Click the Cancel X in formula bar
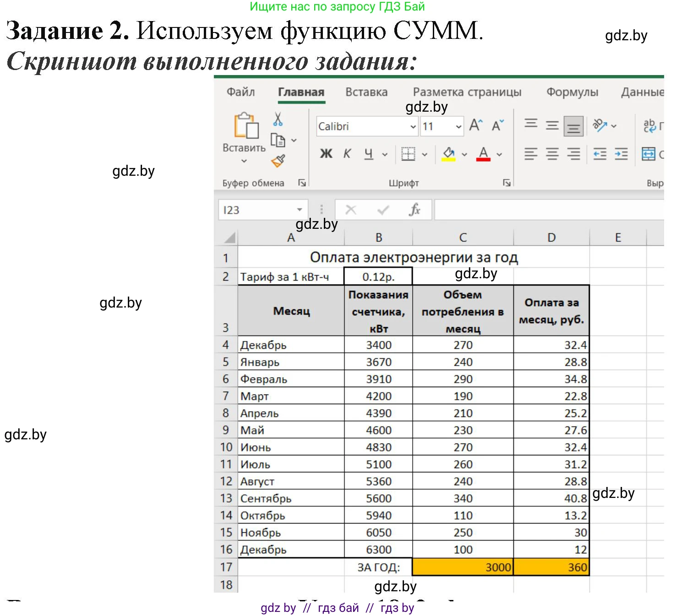This screenshot has width=676, height=616. (351, 210)
